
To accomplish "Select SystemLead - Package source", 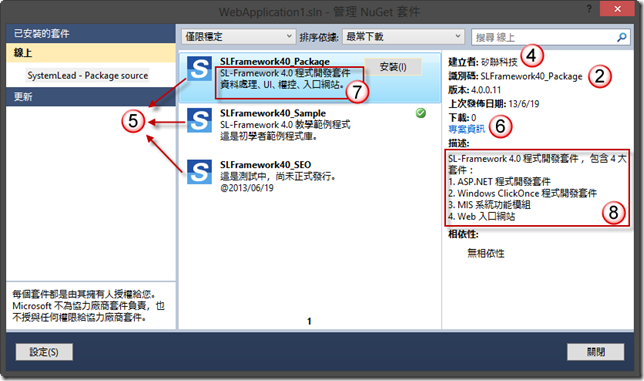I will [x=87, y=75].
